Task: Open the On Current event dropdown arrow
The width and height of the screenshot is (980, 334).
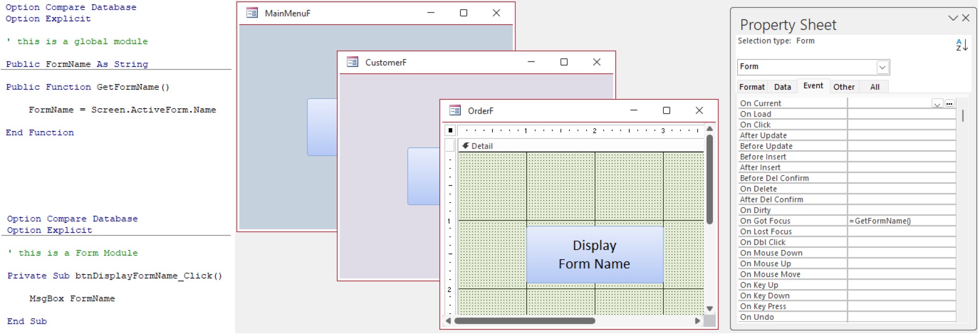Action: [x=937, y=103]
